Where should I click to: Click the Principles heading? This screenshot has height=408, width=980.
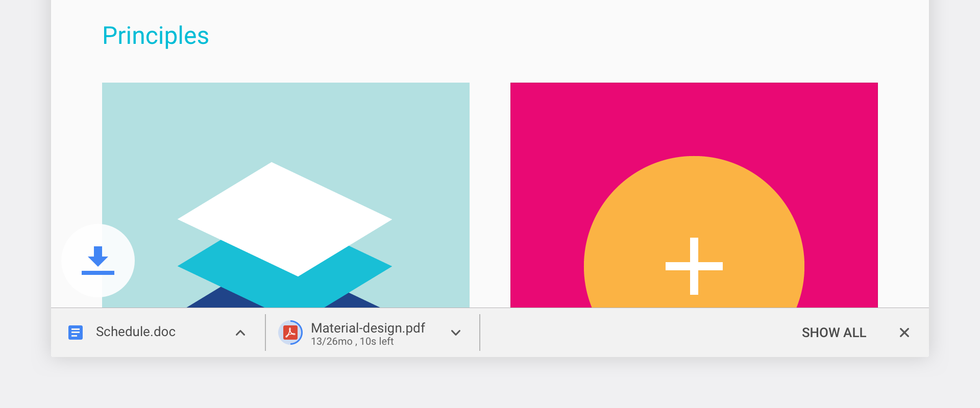156,36
